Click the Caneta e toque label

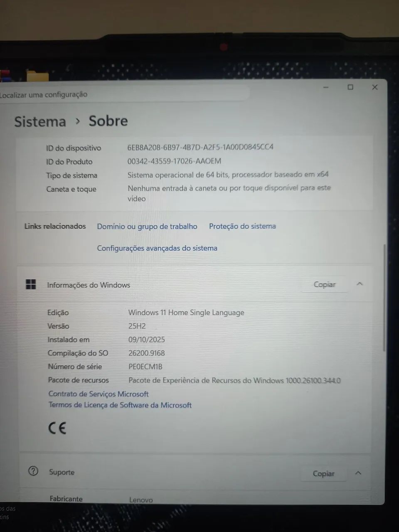pyautogui.click(x=71, y=189)
